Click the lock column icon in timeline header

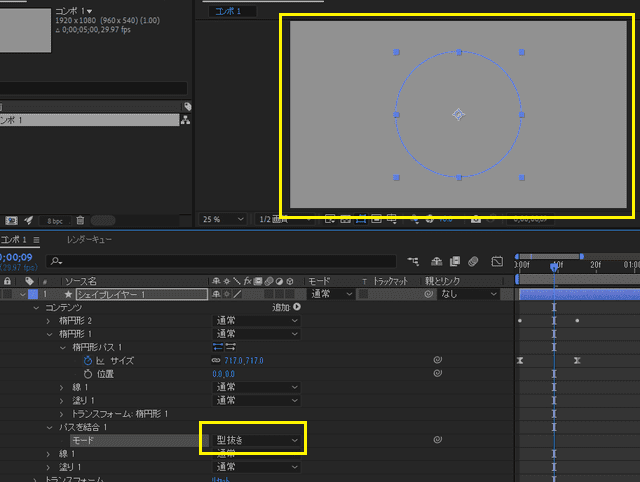click(7, 281)
